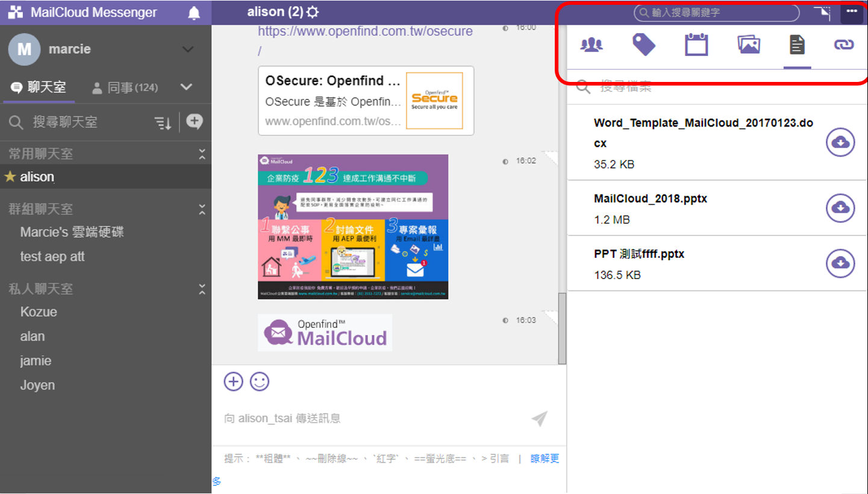The height and width of the screenshot is (494, 868).
Task: Click the PPT 測試ffff.pptx file name
Action: click(x=639, y=254)
